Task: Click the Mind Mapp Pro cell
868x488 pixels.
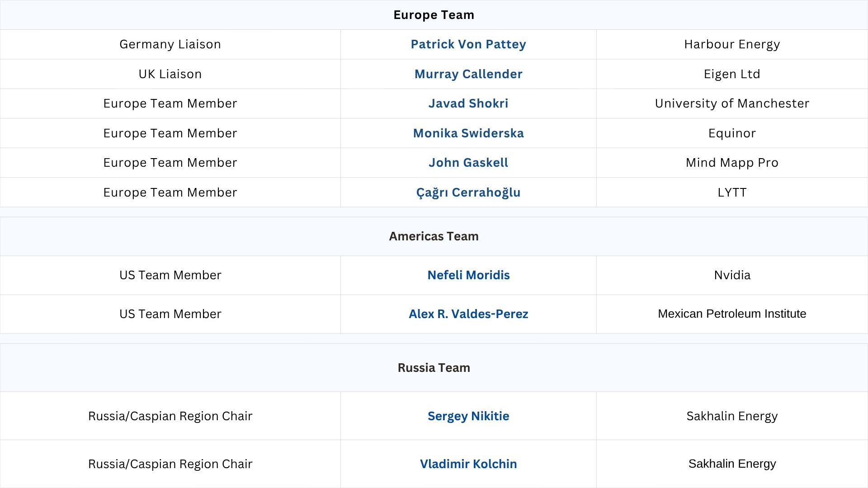Action: tap(732, 163)
